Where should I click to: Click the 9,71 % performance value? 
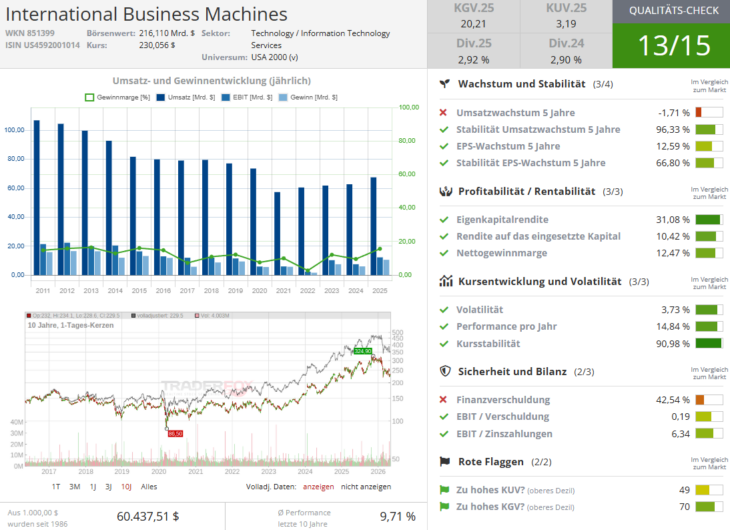coord(398,516)
